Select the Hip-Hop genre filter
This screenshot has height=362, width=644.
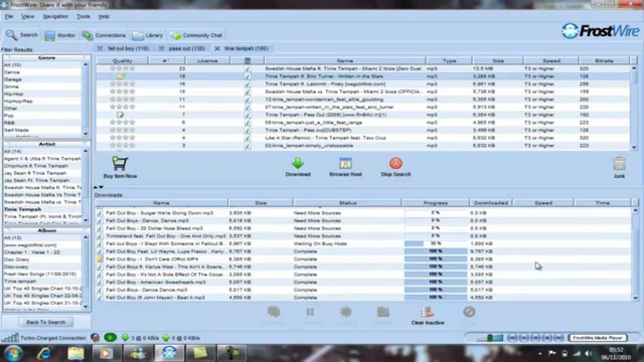coord(14,94)
